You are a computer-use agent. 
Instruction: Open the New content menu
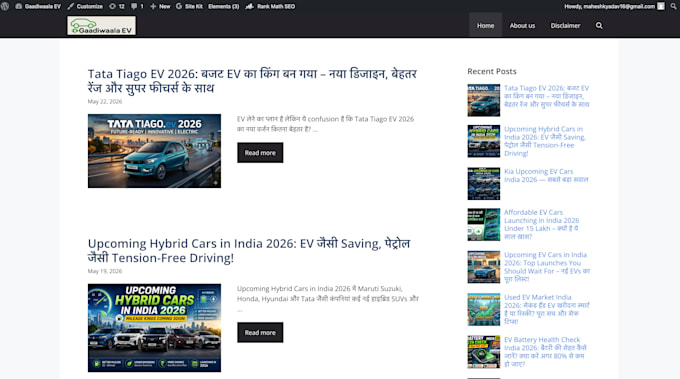(160, 6)
